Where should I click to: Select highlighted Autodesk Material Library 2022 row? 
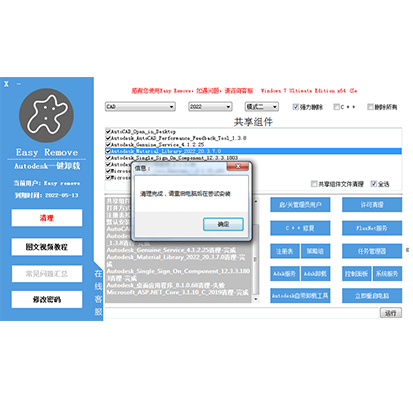(253, 151)
